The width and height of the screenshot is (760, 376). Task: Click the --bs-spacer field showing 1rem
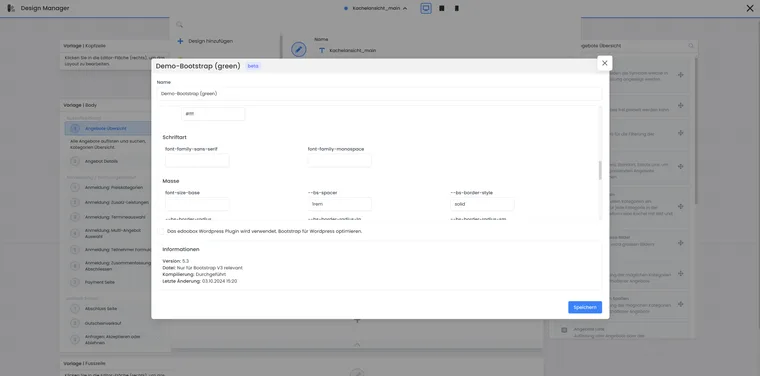(x=339, y=204)
